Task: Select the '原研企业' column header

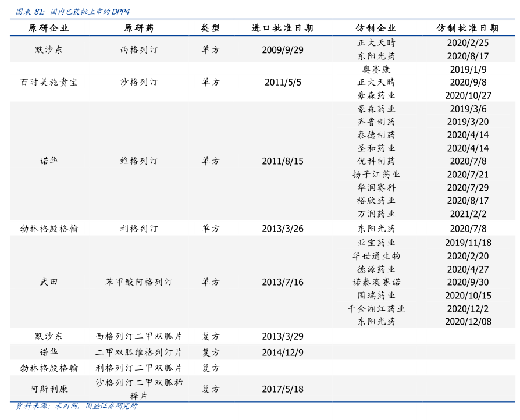Action: [x=48, y=28]
